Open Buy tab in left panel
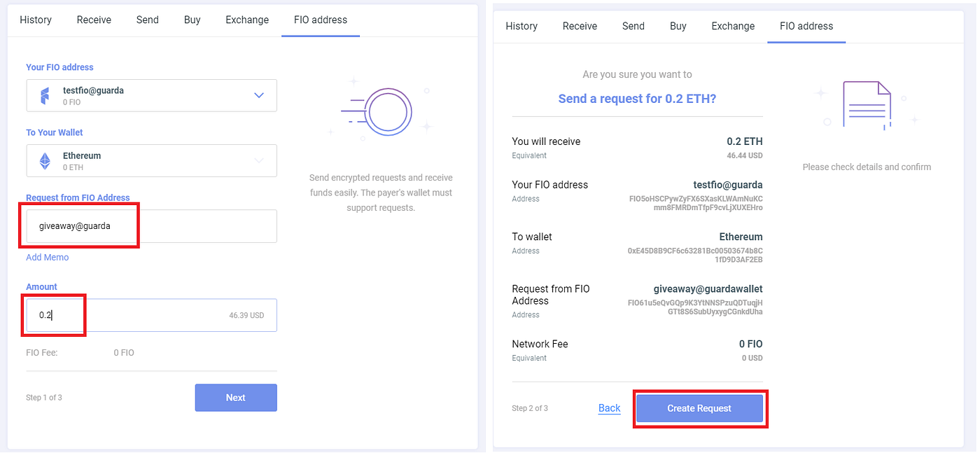The image size is (980, 453). click(x=192, y=20)
